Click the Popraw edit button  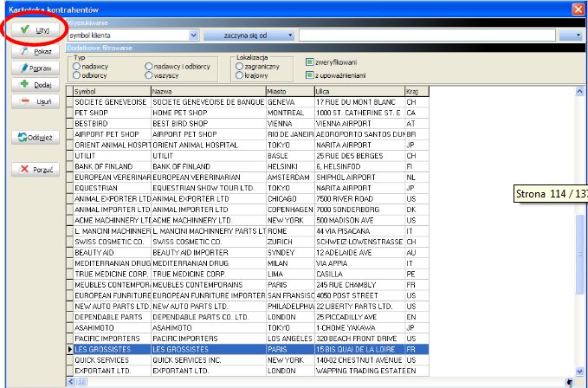pos(36,68)
